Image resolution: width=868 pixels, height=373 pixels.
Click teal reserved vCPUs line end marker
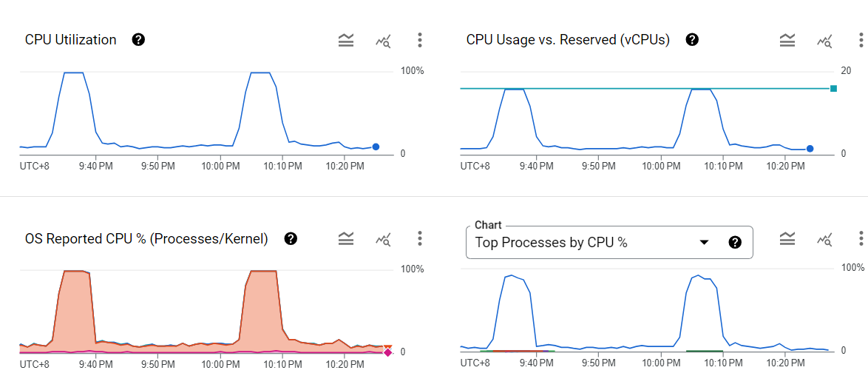coord(833,89)
